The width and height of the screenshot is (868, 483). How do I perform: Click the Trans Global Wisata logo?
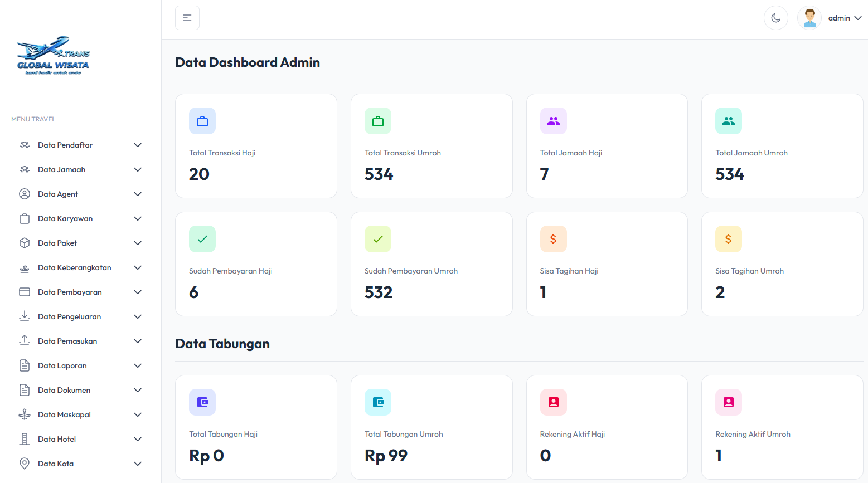pos(53,56)
